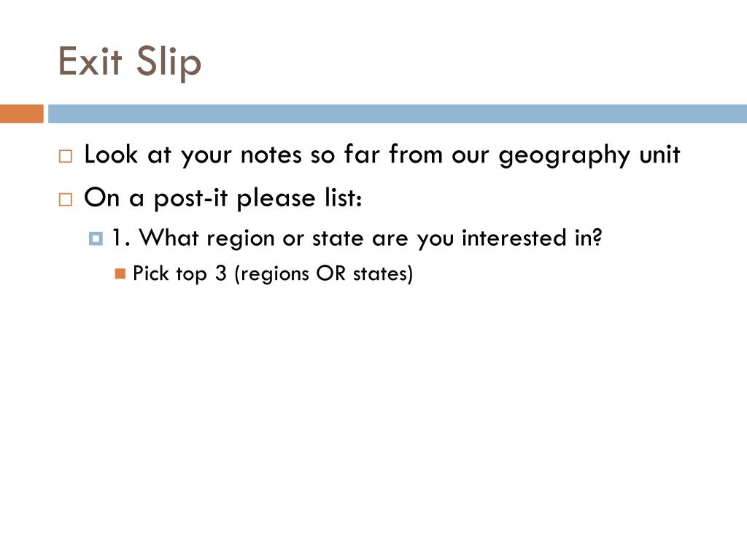747x560 pixels.
Task: Click the orange accent block under the title
Action: [21, 114]
